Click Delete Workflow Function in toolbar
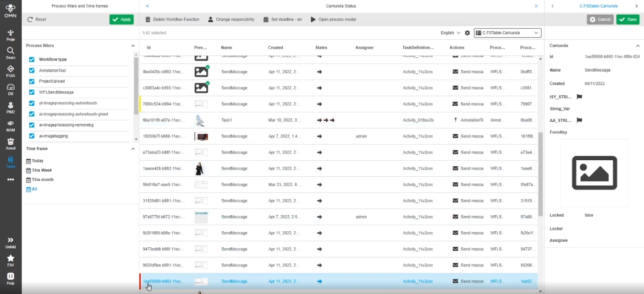This screenshot has height=294, width=644. point(172,19)
